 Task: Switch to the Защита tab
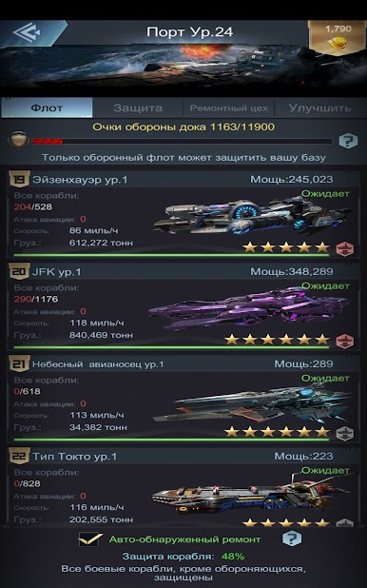point(138,108)
